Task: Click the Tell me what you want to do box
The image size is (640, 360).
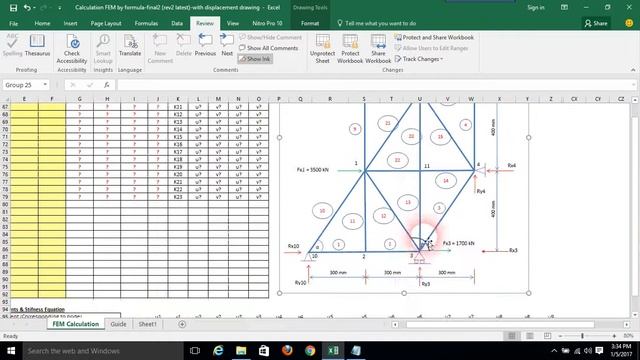Action: tap(376, 23)
